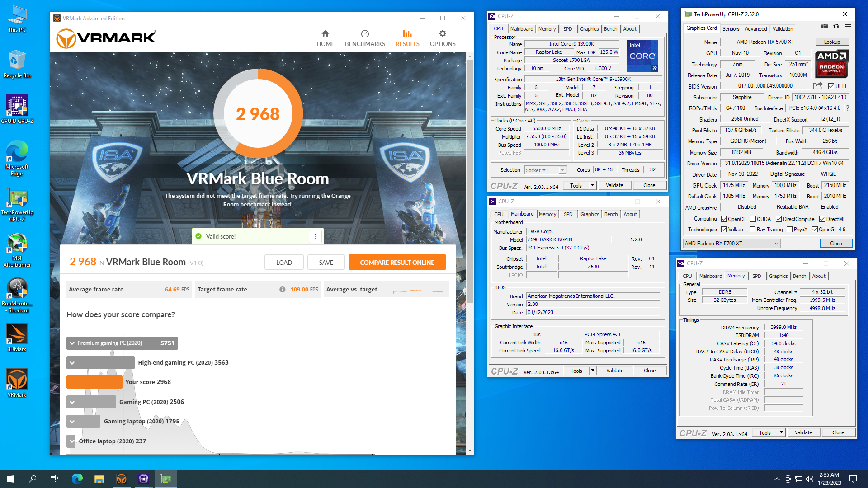Click Lookup button in GPU-Z
Image resolution: width=868 pixels, height=488 pixels.
pos(832,42)
